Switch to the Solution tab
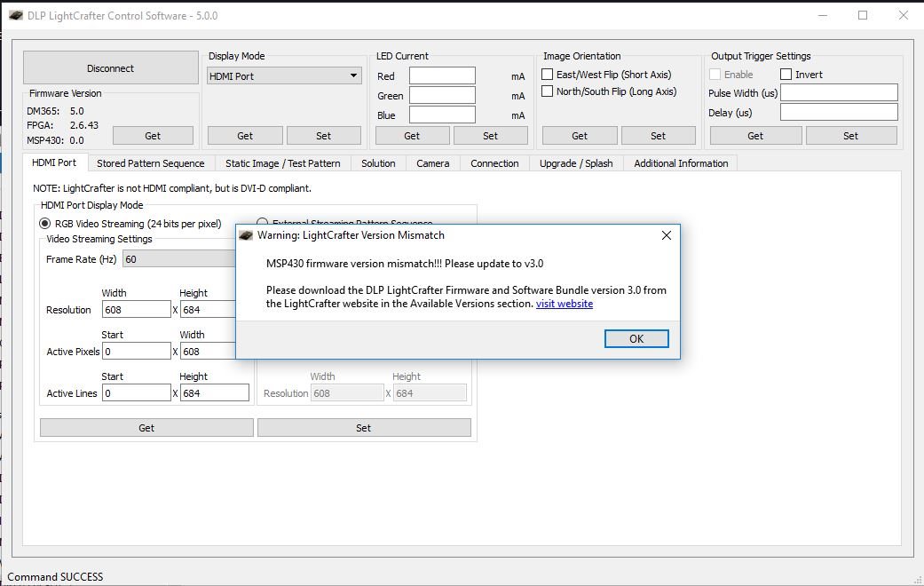The image size is (924, 586). (x=378, y=163)
